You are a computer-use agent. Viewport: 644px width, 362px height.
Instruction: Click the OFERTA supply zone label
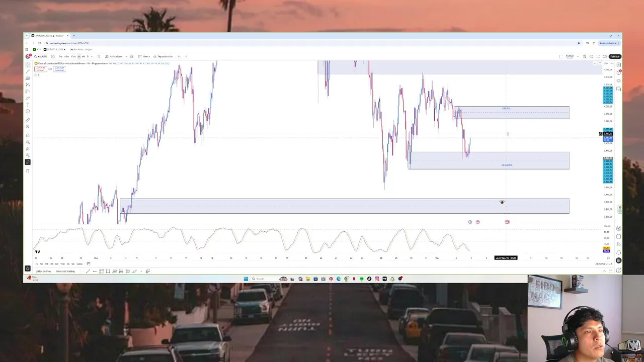click(506, 109)
